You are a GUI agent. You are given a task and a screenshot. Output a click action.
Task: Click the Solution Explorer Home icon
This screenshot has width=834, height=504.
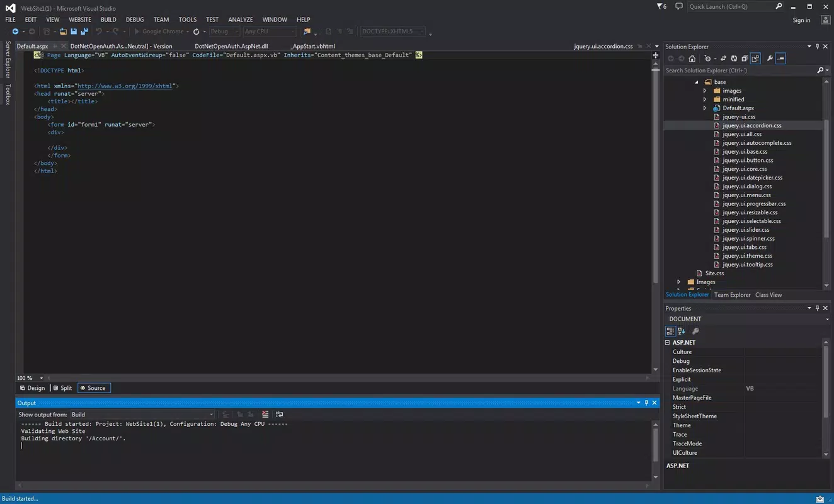pos(692,59)
